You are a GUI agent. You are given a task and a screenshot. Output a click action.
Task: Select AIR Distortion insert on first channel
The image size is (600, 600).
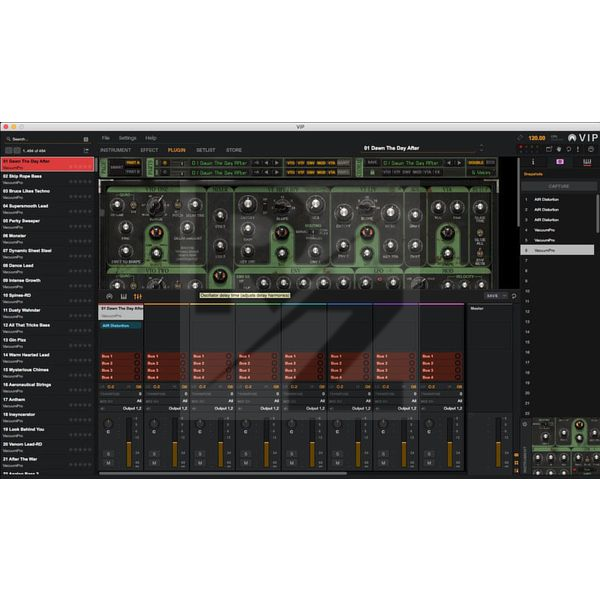[121, 326]
